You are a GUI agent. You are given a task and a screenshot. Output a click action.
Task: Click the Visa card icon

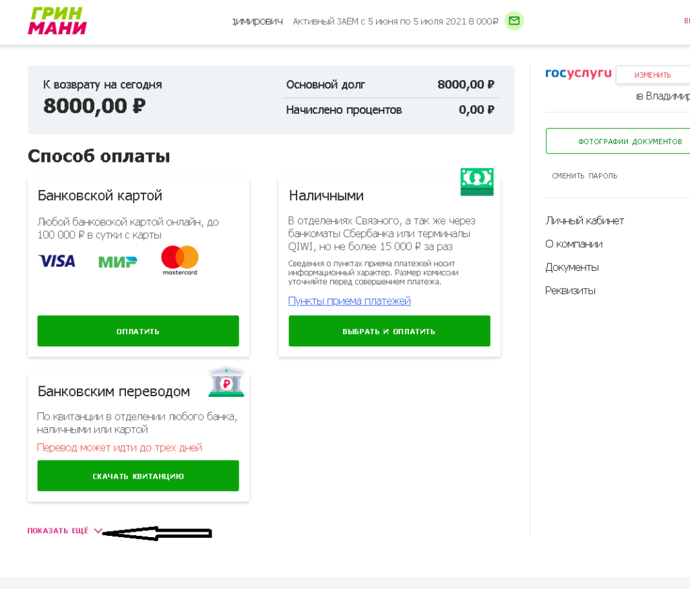[57, 261]
